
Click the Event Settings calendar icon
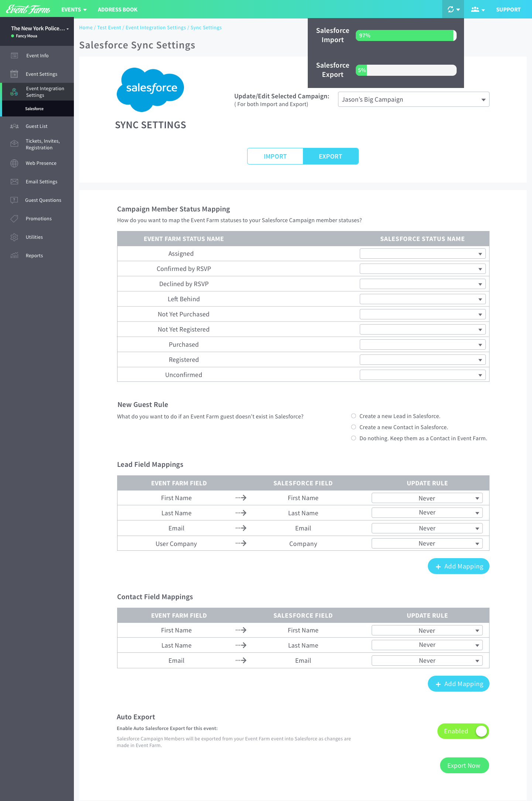pos(14,74)
